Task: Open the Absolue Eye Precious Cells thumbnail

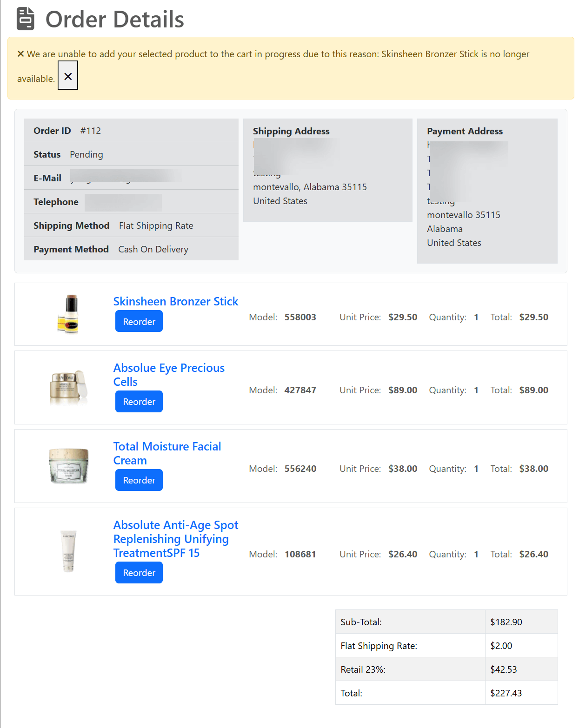Action: click(x=69, y=387)
